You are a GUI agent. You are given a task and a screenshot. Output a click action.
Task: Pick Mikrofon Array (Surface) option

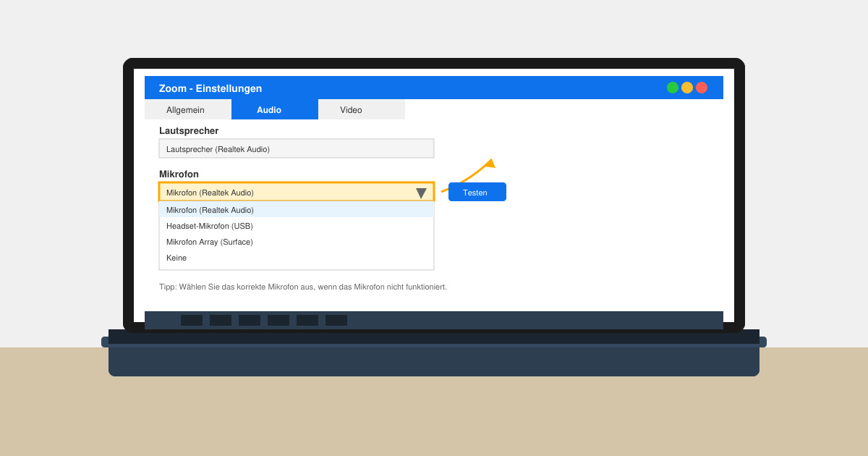297,242
